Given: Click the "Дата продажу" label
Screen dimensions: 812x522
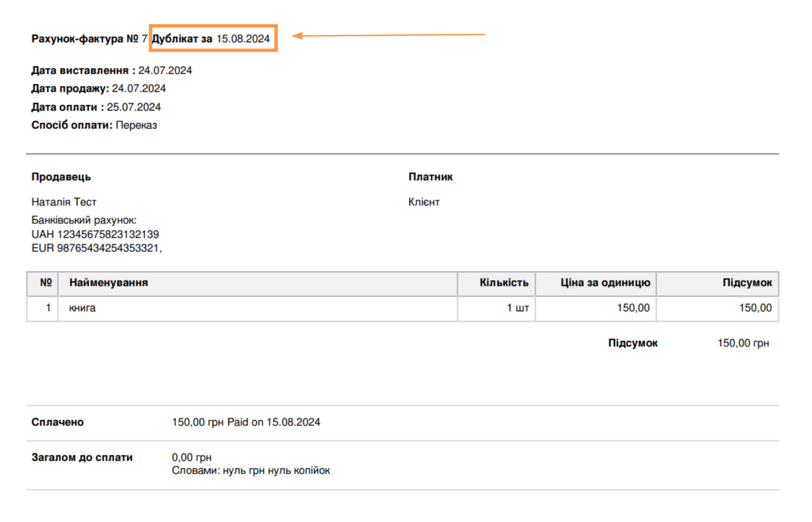Looking at the screenshot, I should 70,89.
